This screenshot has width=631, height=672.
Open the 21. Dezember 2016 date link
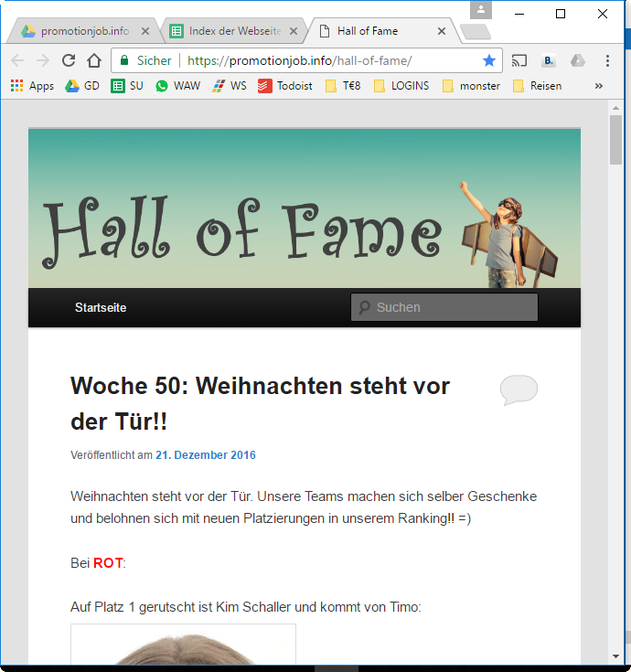206,455
